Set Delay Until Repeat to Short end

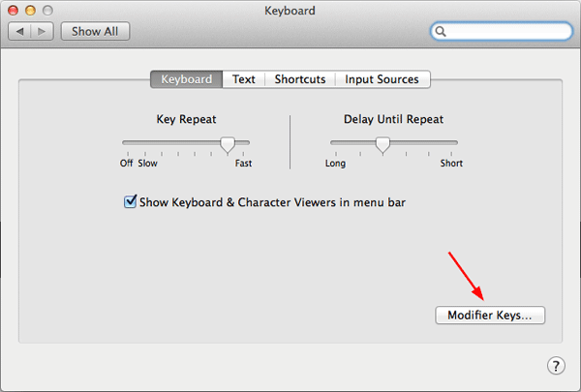pyautogui.click(x=456, y=144)
